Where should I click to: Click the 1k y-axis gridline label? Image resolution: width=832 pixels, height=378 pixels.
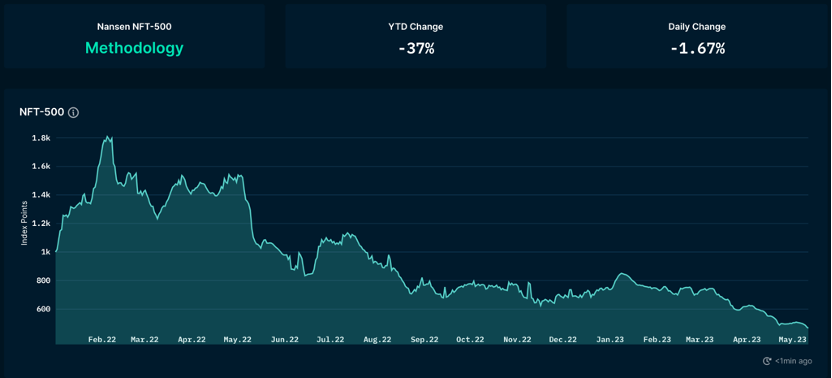tap(45, 252)
